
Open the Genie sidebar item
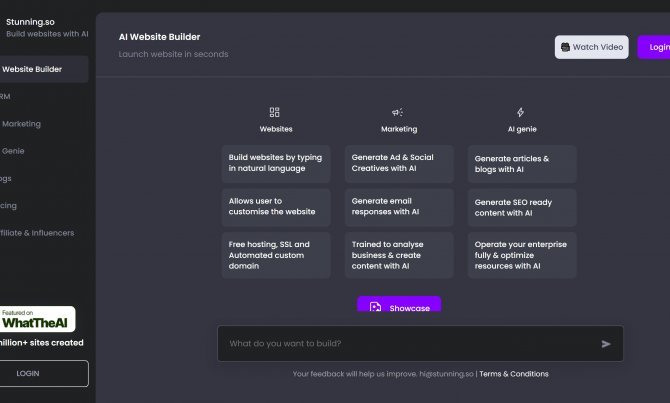pos(13,151)
